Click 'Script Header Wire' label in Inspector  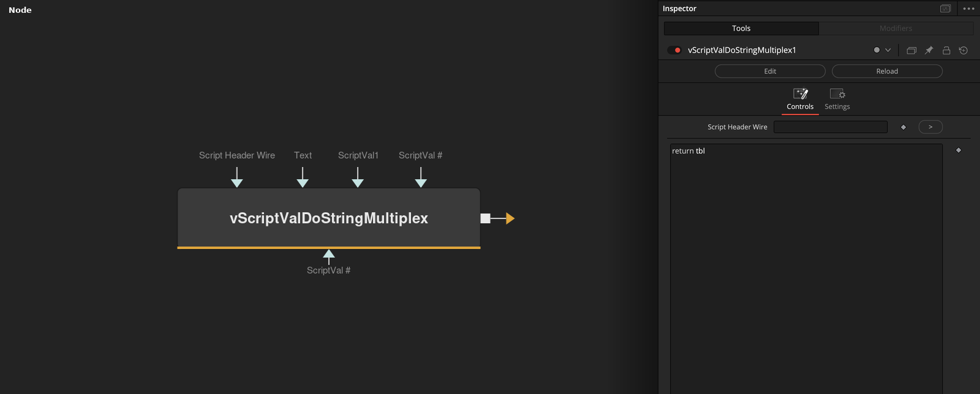737,127
